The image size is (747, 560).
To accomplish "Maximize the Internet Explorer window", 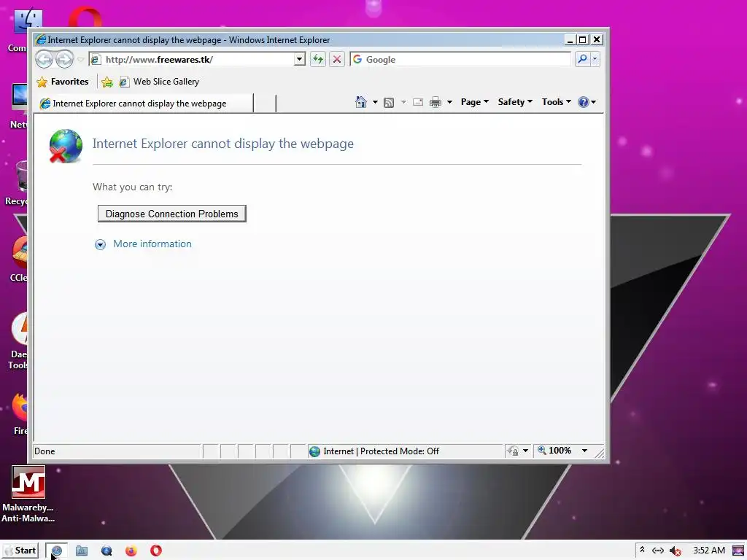I will (x=582, y=40).
